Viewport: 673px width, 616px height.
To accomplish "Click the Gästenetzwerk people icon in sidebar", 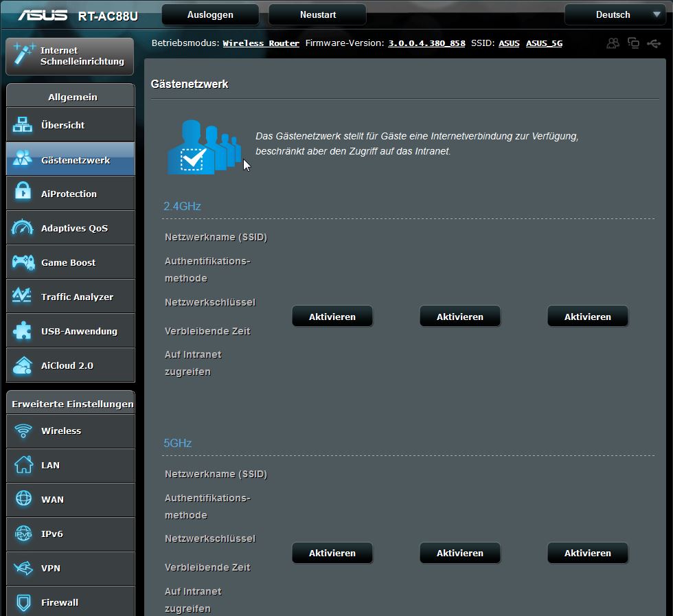I will [x=22, y=159].
